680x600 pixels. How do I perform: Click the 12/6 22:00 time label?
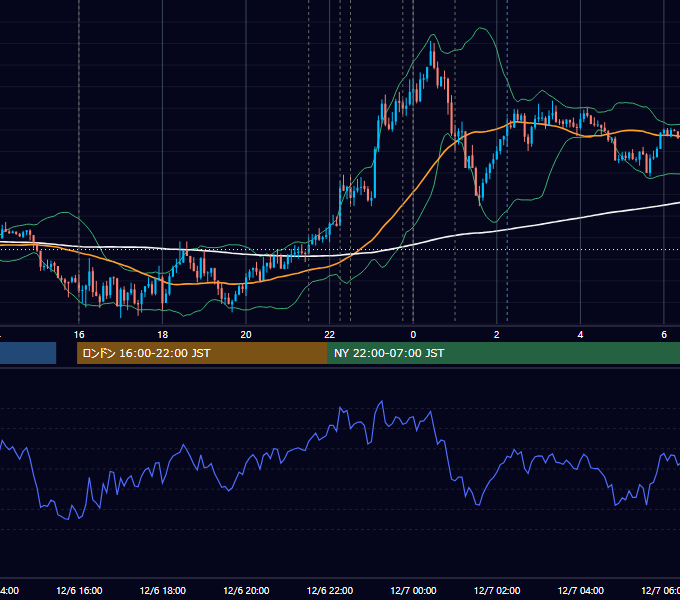coord(330,590)
